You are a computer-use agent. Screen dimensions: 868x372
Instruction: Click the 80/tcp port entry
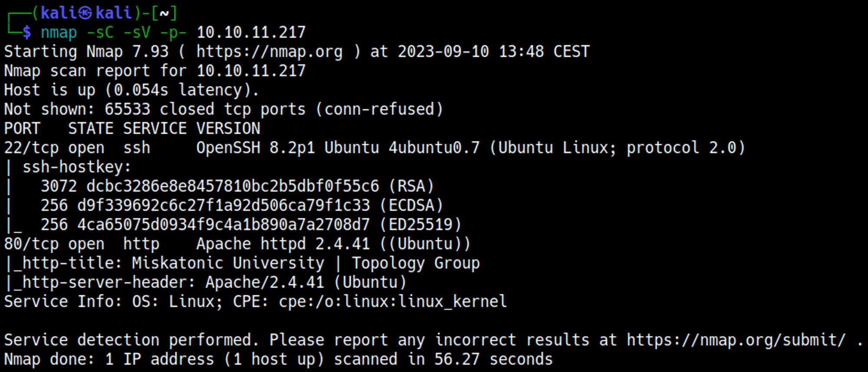click(x=31, y=244)
